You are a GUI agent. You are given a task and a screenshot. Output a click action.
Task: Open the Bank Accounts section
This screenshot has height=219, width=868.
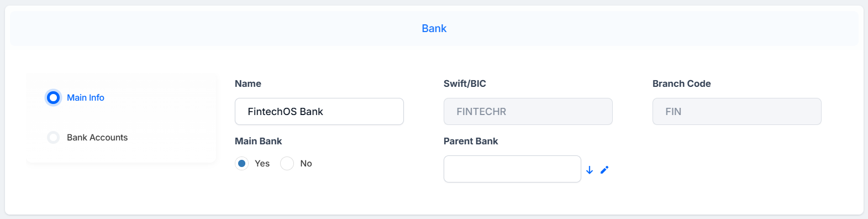click(x=97, y=137)
